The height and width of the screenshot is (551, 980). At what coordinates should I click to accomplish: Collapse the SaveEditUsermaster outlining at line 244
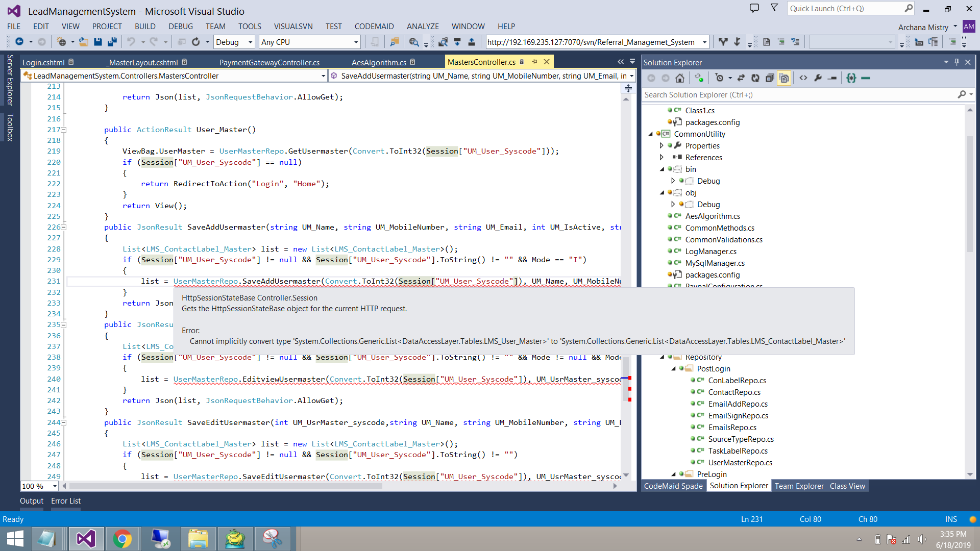64,422
